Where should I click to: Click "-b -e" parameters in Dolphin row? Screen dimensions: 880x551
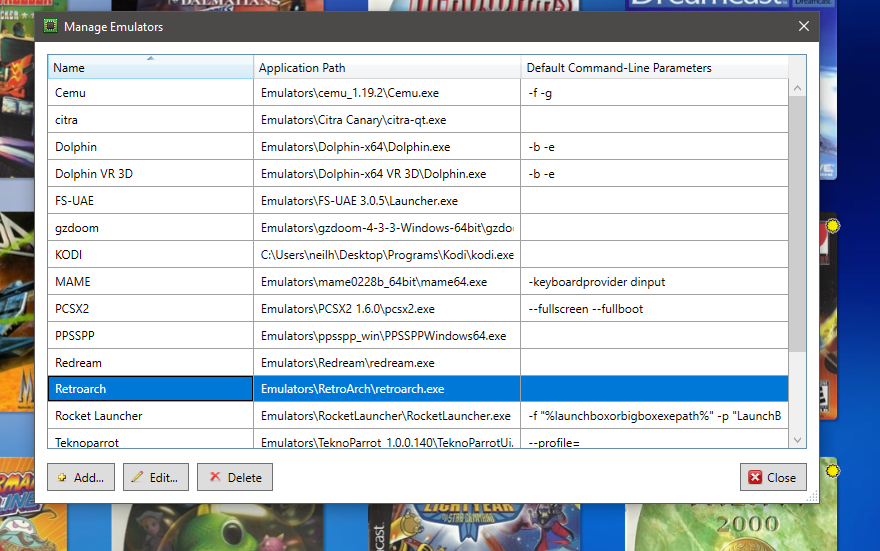[654, 146]
